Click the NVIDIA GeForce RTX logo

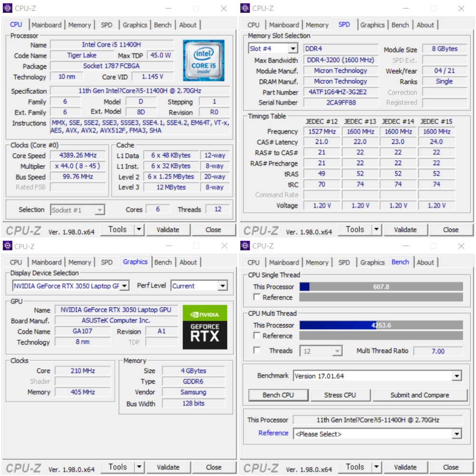point(205,327)
